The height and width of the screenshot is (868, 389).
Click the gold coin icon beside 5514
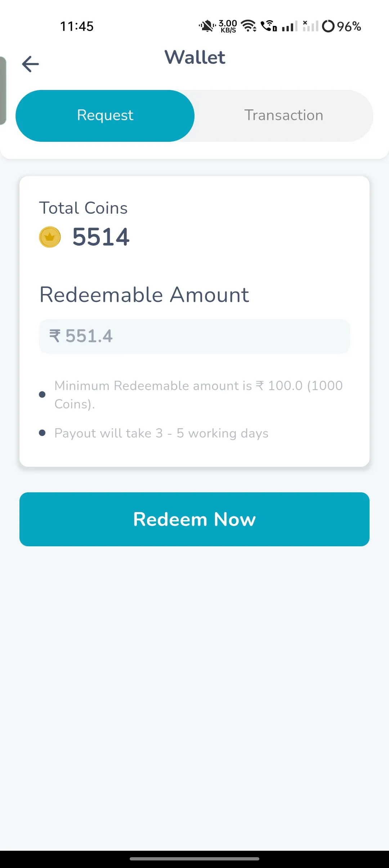click(50, 236)
